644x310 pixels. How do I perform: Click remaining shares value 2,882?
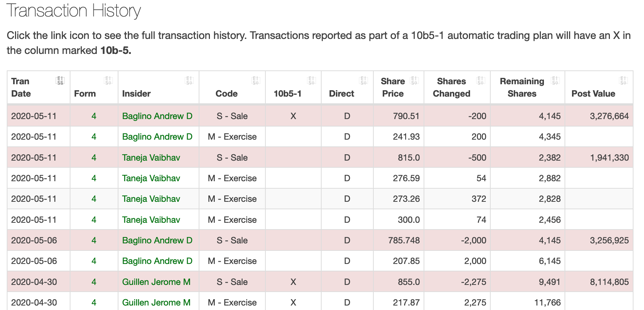click(550, 178)
